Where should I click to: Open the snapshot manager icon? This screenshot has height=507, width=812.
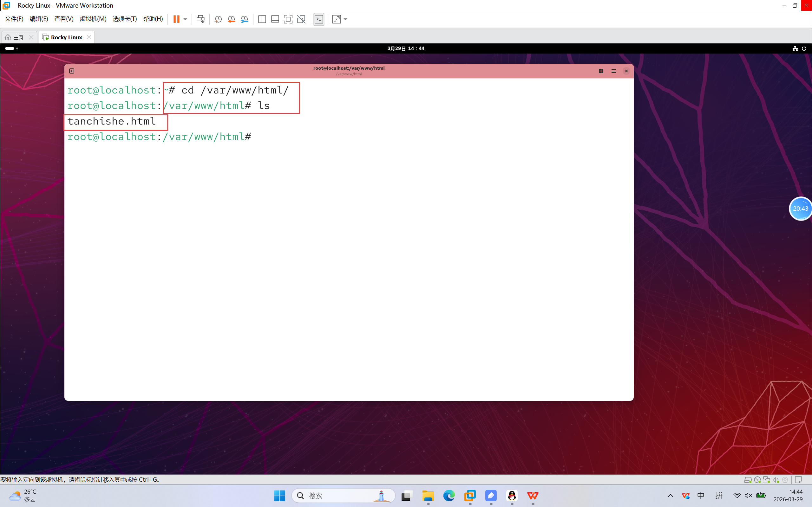245,19
